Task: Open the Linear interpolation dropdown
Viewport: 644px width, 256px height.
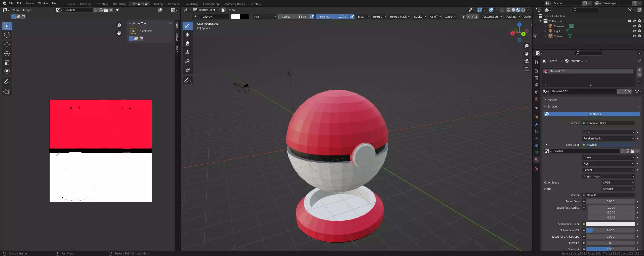Action: coord(608,157)
